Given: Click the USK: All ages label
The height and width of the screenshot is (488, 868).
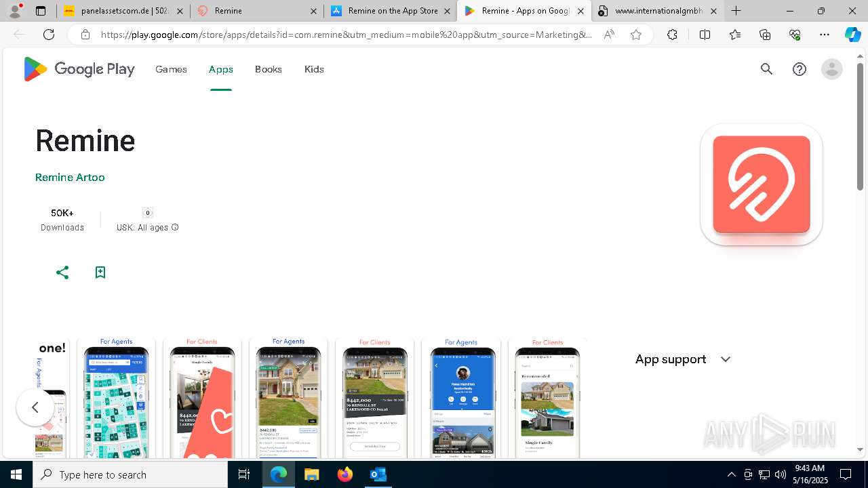Looking at the screenshot, I should pyautogui.click(x=142, y=228).
